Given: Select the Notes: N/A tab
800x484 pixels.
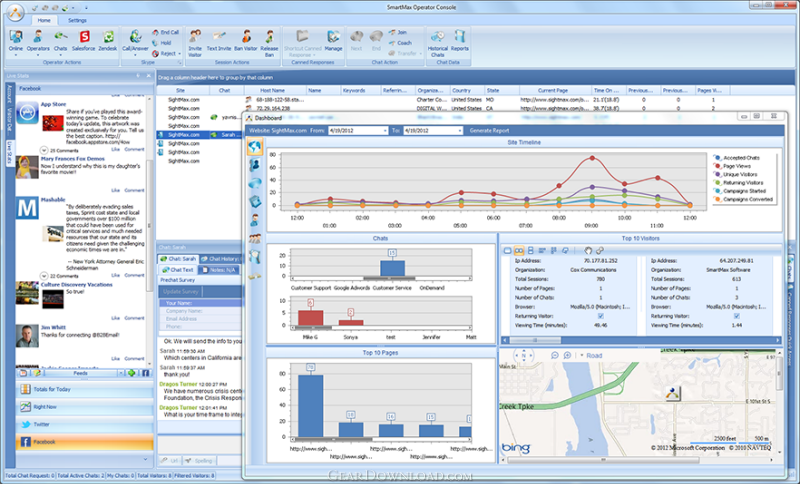Looking at the screenshot, I should pos(218,270).
